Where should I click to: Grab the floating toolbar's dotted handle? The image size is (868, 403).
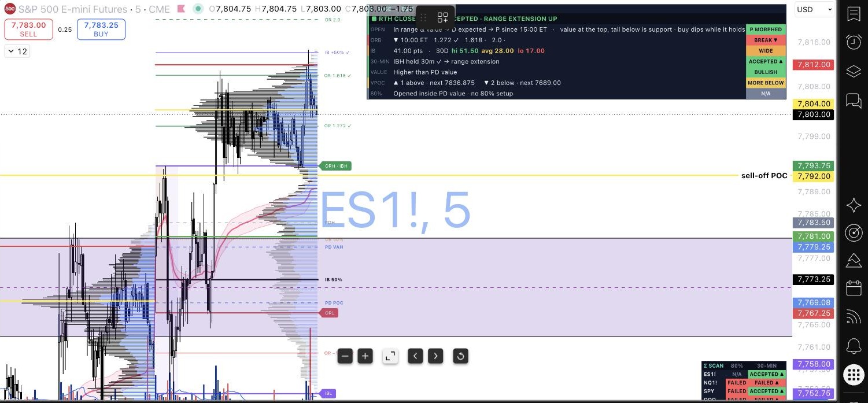click(423, 17)
